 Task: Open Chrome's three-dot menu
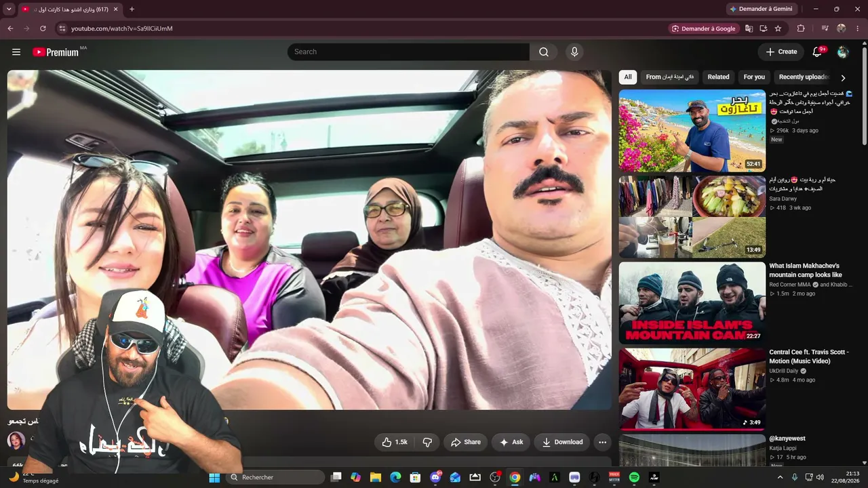pyautogui.click(x=858, y=28)
